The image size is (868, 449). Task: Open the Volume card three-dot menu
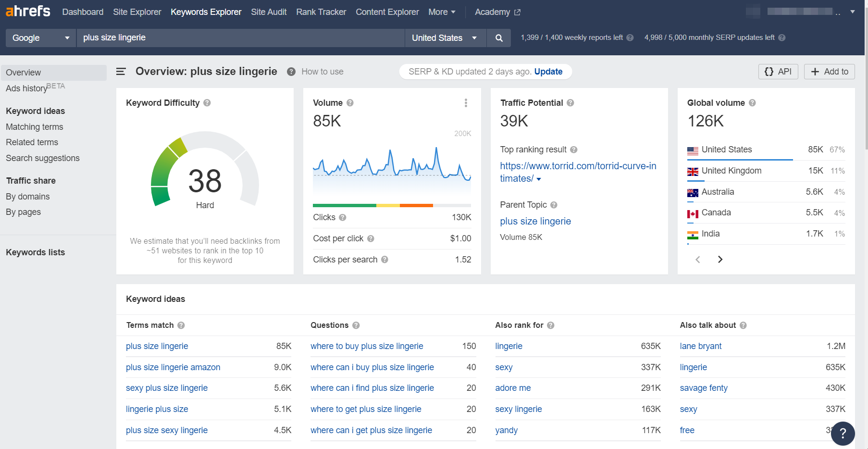466,103
